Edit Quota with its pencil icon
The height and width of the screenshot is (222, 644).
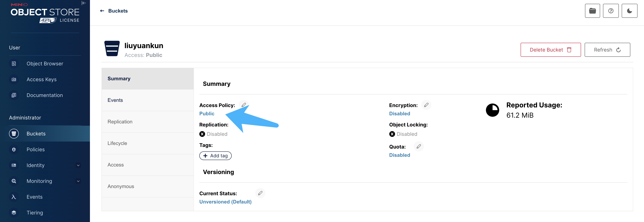(x=419, y=146)
